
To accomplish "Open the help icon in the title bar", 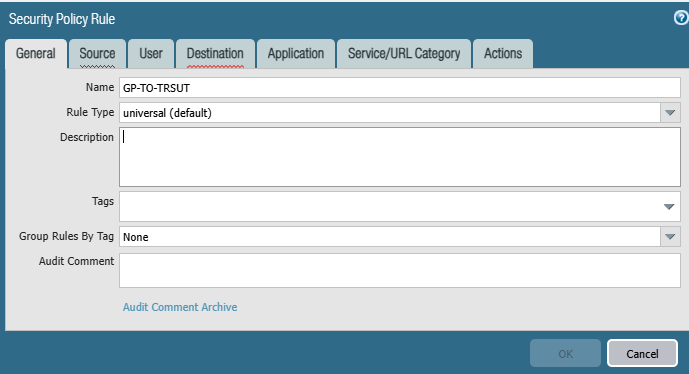I will pos(681,18).
